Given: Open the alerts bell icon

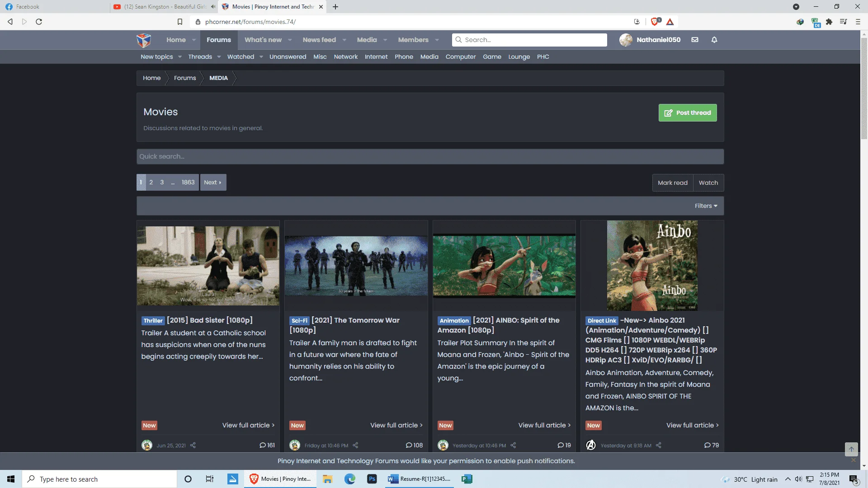Looking at the screenshot, I should click(x=714, y=40).
